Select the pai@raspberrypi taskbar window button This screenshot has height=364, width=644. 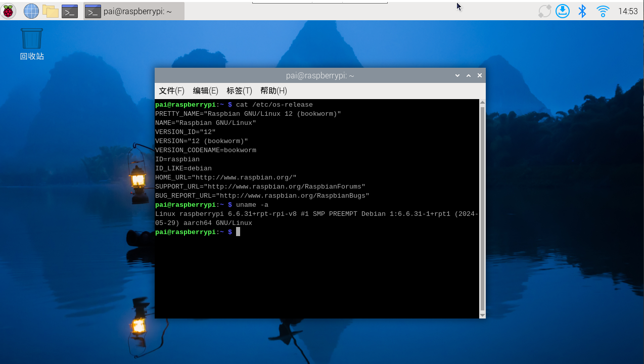click(x=133, y=11)
